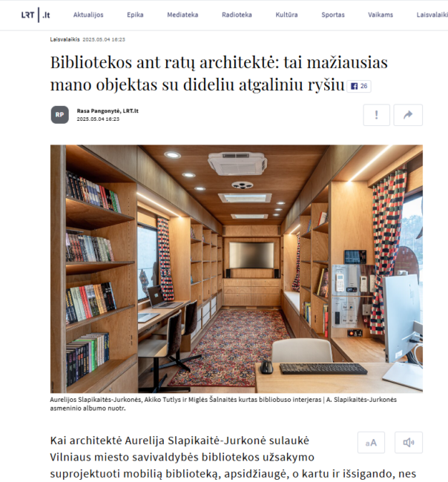Click the Laisvalaikis category label above headline
The height and width of the screenshot is (482, 448).
click(x=65, y=39)
